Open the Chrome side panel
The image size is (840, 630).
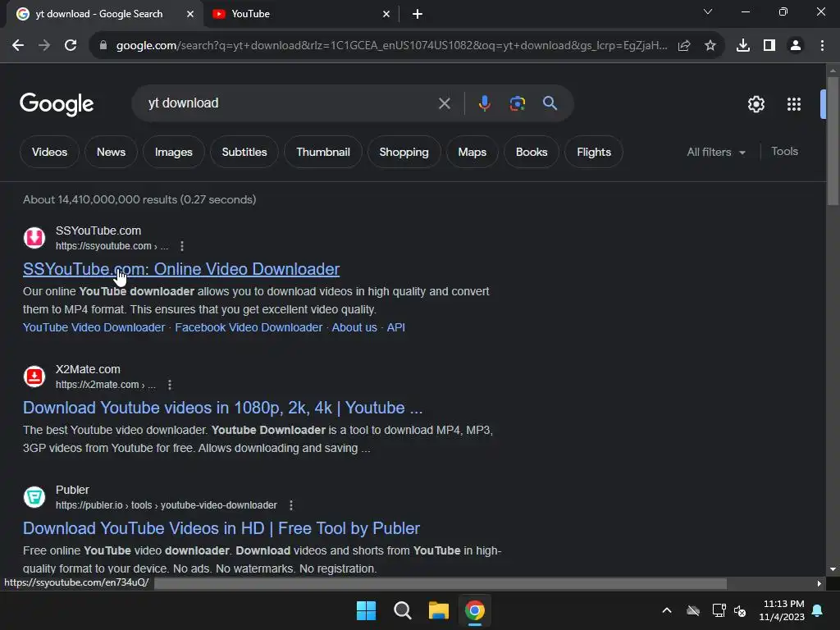(769, 46)
